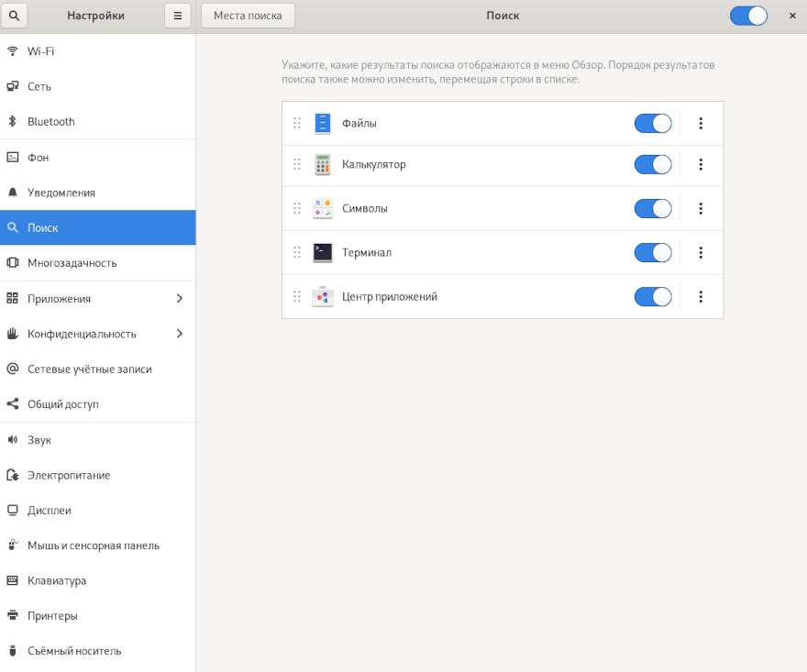Viewport: 807px width, 672px height.
Task: Go to the Уведомления settings panel
Action: pos(61,193)
